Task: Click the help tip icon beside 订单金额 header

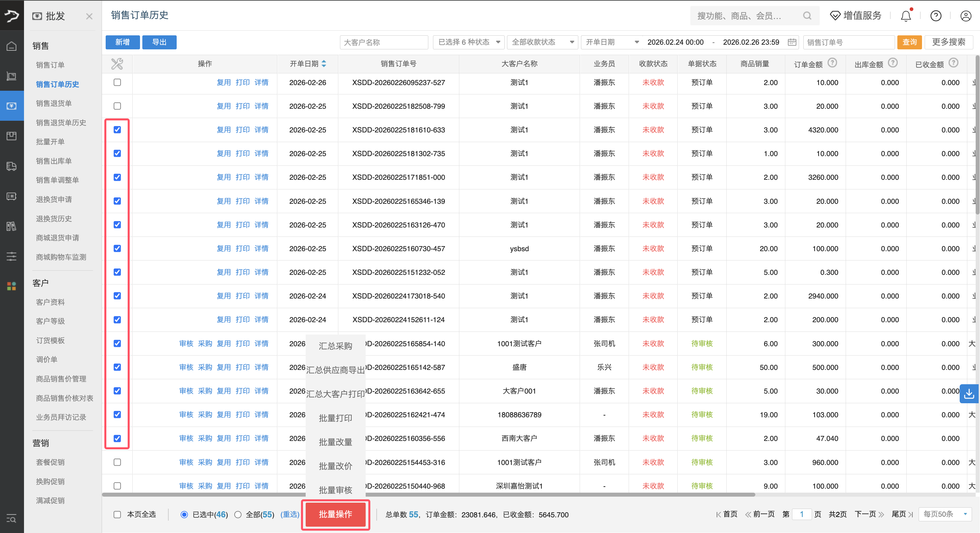Action: pos(833,63)
